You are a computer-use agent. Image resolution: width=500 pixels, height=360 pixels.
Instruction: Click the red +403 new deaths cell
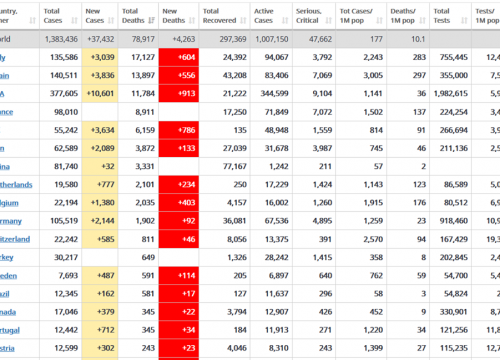point(179,203)
